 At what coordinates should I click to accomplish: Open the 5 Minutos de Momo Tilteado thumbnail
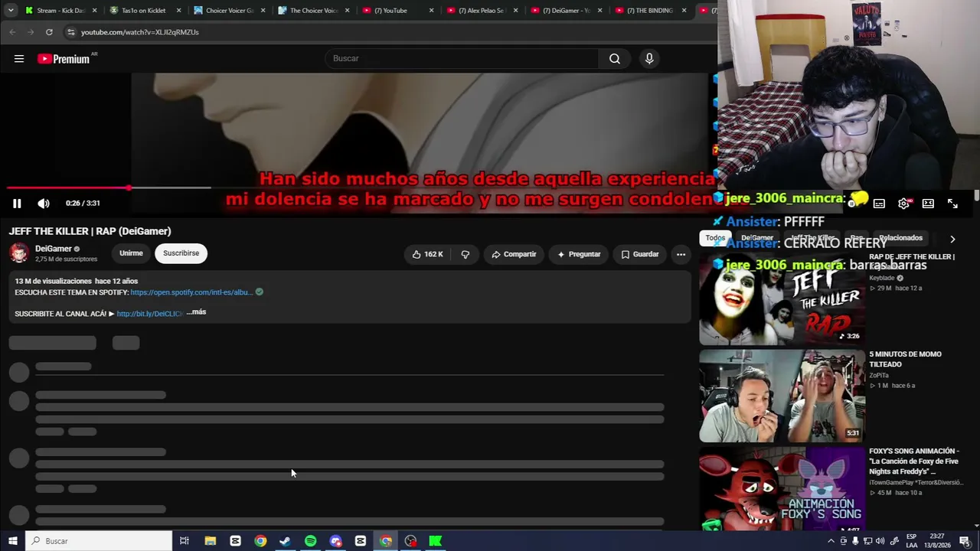point(782,396)
